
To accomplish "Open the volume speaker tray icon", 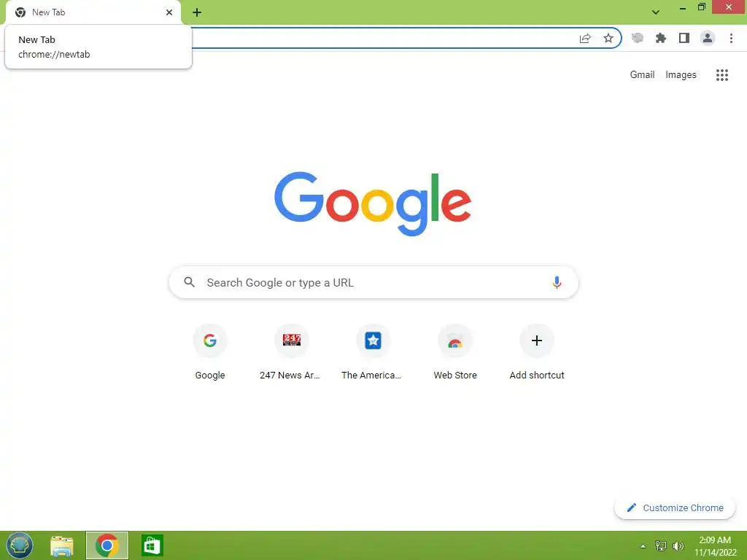I will [678, 546].
